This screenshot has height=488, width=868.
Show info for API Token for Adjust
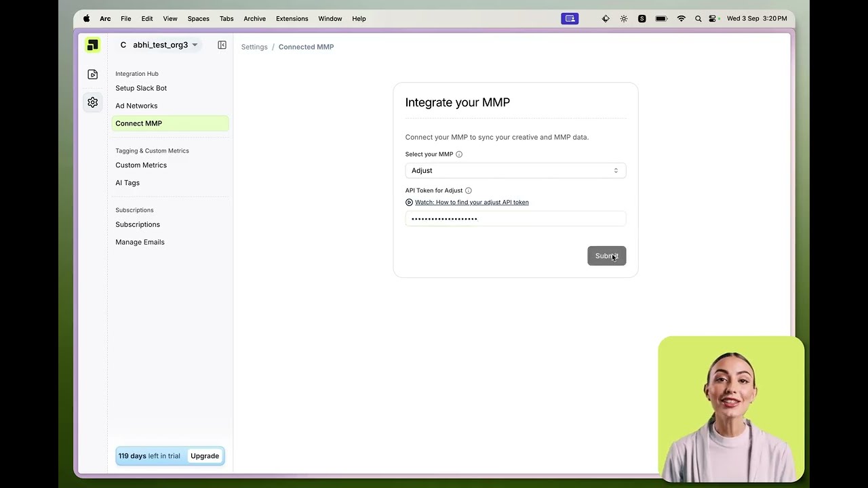(x=469, y=191)
